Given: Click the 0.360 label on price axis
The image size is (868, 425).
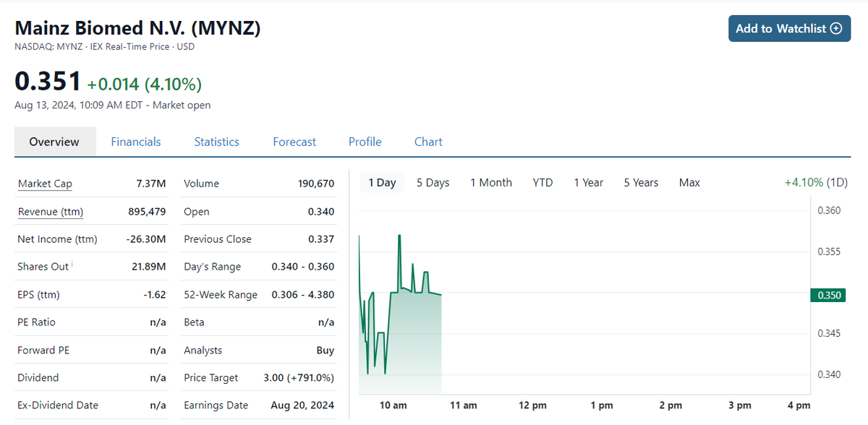Looking at the screenshot, I should 830,211.
